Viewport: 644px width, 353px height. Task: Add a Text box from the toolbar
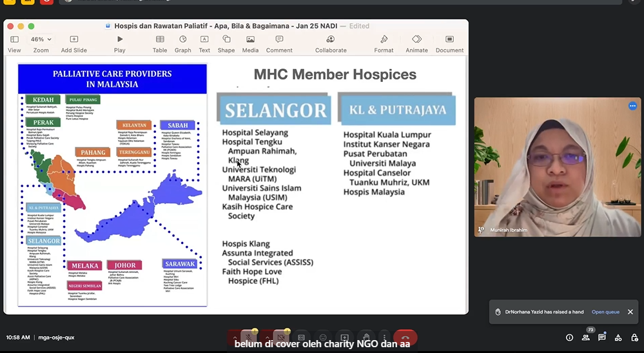pyautogui.click(x=204, y=39)
